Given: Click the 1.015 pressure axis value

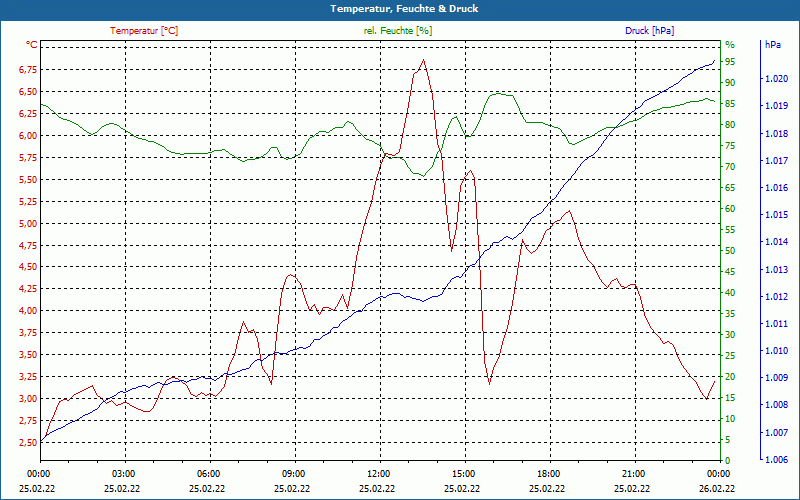Looking at the screenshot, I should coord(777,215).
